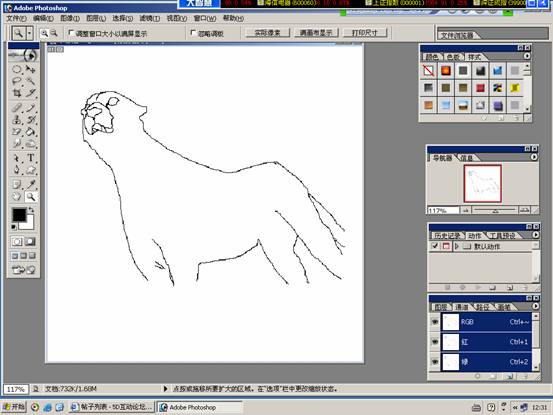Select the Type tool in toolbox
Screen dimensions: 553x415
tap(31, 158)
